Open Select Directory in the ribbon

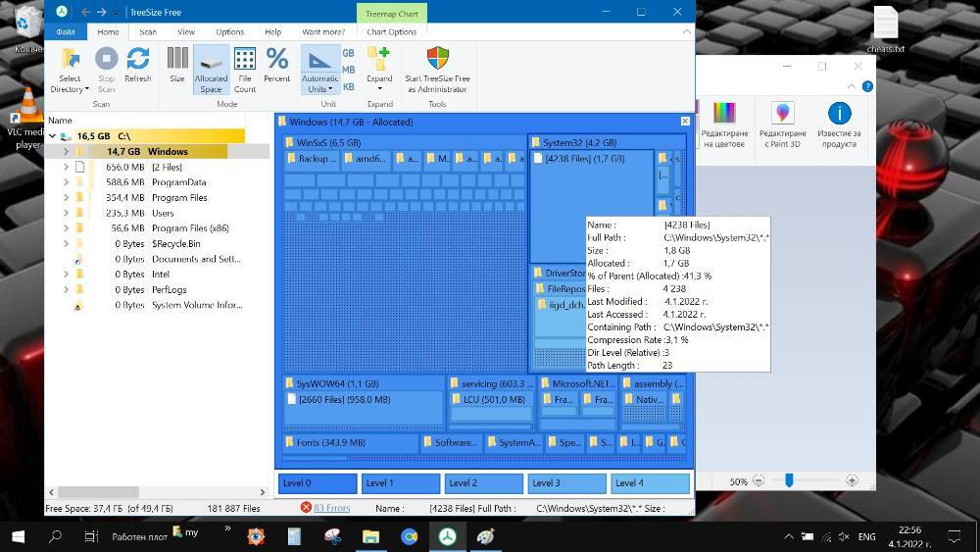coord(70,70)
